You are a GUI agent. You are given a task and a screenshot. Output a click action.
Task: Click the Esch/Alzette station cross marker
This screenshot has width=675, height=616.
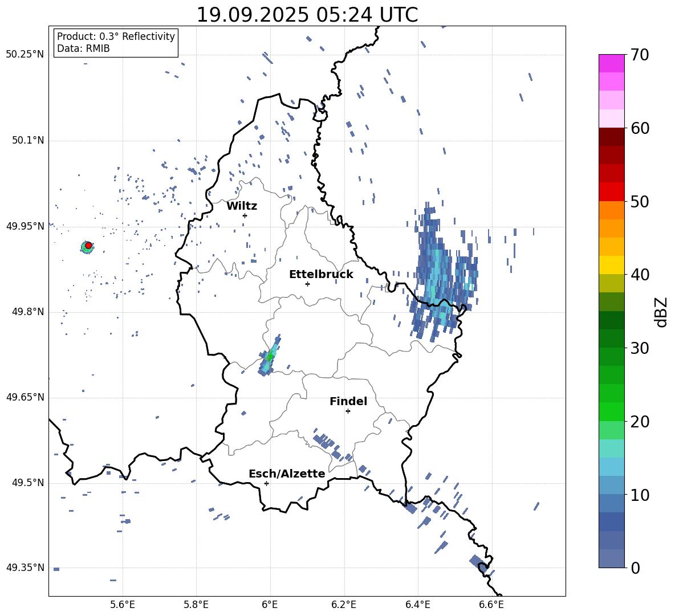[266, 483]
